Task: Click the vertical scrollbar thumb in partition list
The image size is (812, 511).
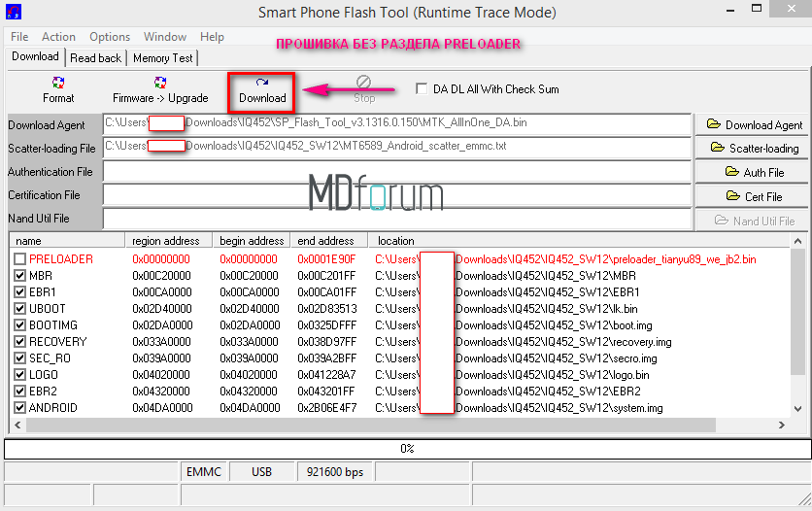Action: pos(797,311)
